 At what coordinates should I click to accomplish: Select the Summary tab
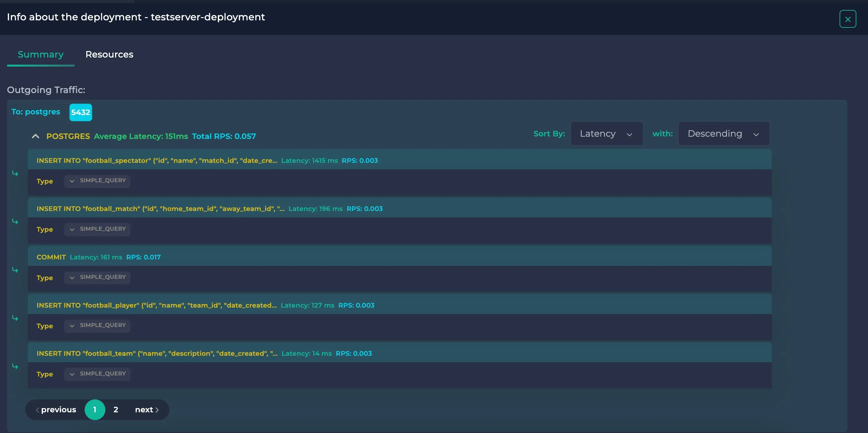(x=40, y=55)
